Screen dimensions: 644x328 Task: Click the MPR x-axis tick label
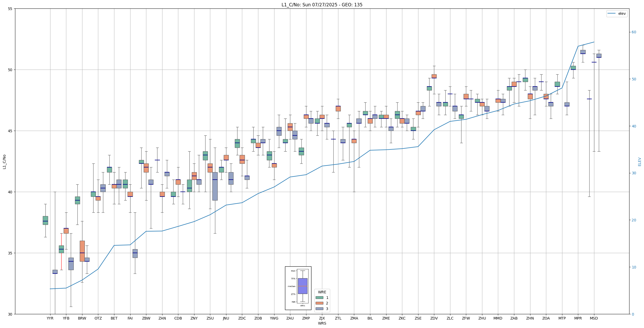pos(578,318)
